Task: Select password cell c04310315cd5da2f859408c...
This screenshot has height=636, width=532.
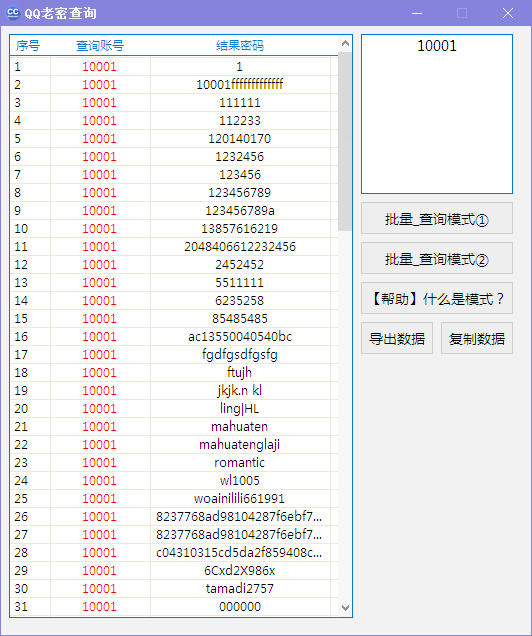Action: [x=240, y=552]
